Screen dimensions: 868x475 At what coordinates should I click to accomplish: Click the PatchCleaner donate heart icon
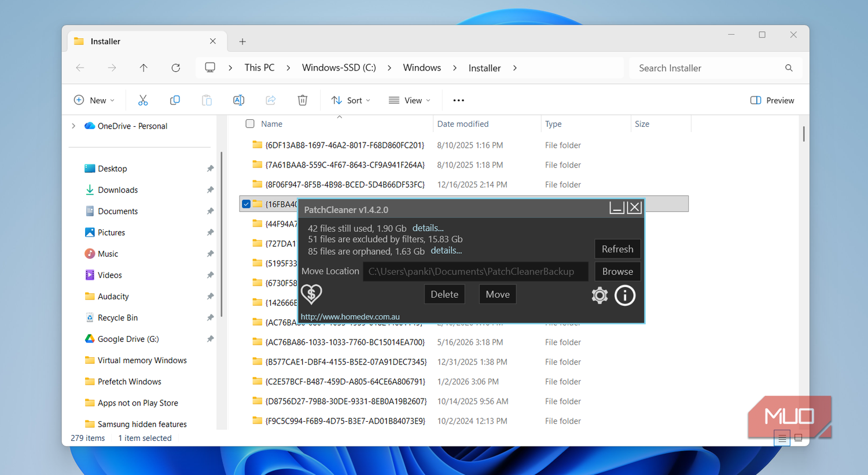pyautogui.click(x=311, y=294)
